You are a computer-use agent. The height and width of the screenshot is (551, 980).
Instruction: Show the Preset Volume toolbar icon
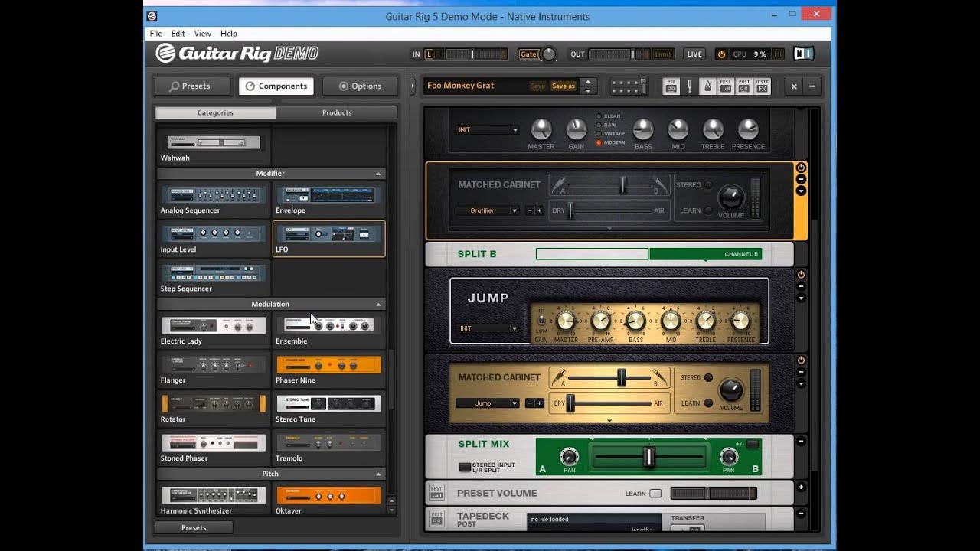726,86
